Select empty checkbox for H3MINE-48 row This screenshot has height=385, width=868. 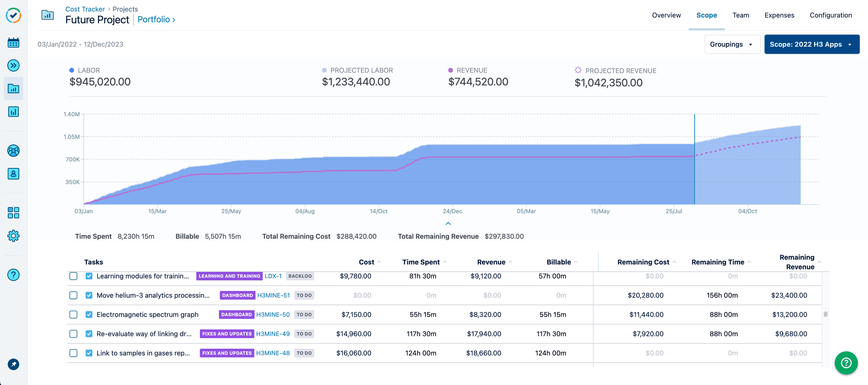click(x=73, y=353)
